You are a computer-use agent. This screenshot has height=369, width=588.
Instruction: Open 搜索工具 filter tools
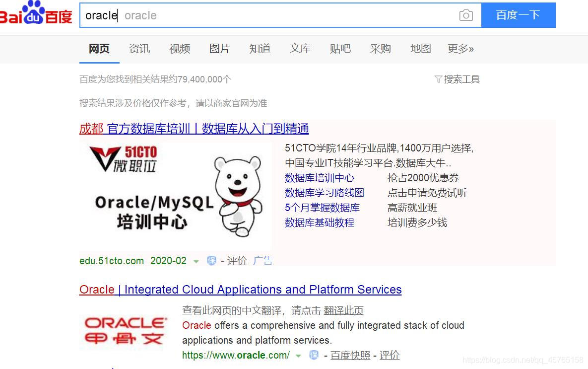(x=461, y=79)
